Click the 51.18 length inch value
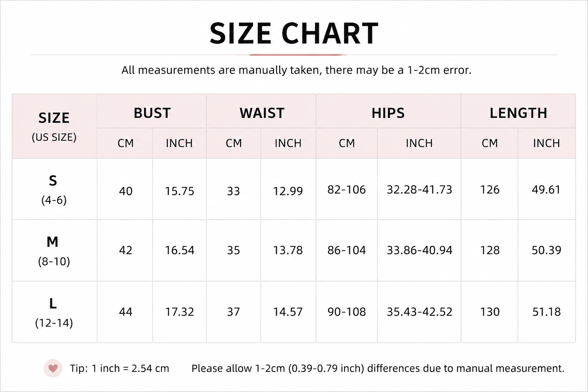 (546, 312)
